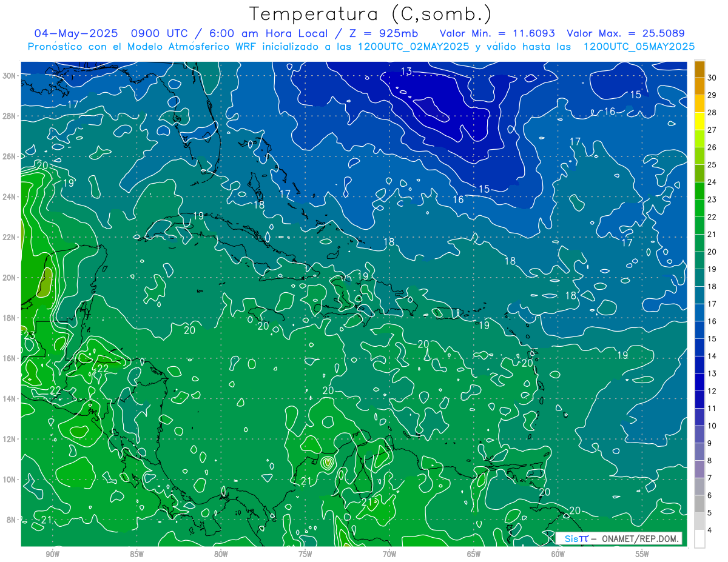Screen dimensions: 728x562
Task: Click the '30N' latitude axis label
Action: click(x=10, y=76)
